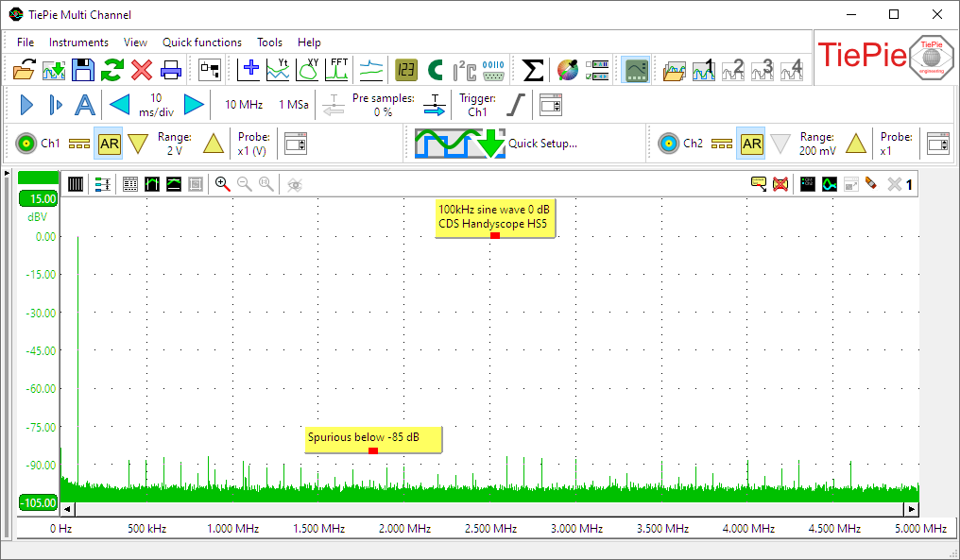Toggle Ch1 auto-ranging AR button
Viewport: 960px width, 560px height.
110,144
